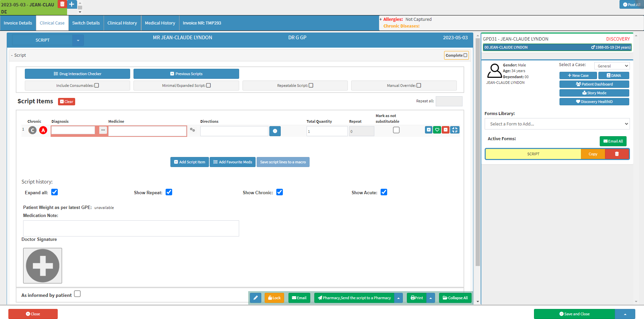
Task: Click the grey Chronic 'C' circle icon
Action: (33, 130)
